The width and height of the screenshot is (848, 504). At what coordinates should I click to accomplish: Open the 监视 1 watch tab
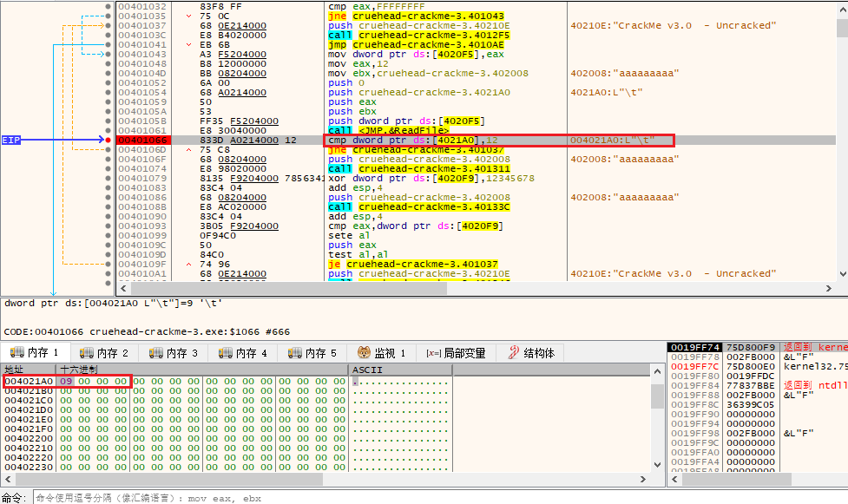point(382,353)
